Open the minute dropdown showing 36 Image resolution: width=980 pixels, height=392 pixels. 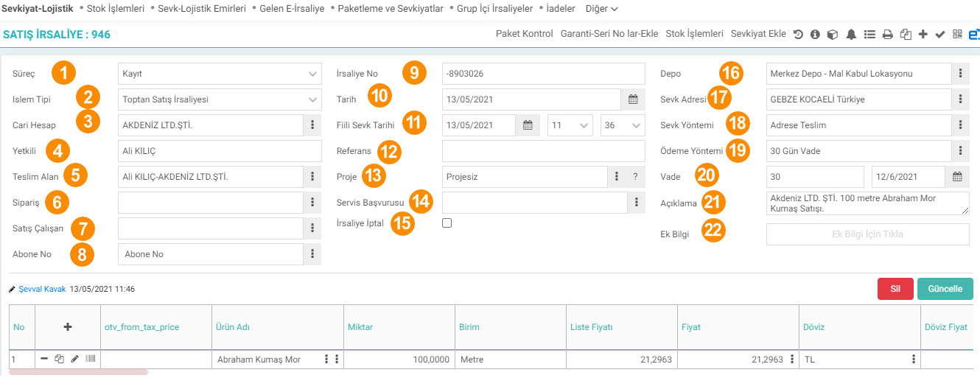click(x=623, y=125)
